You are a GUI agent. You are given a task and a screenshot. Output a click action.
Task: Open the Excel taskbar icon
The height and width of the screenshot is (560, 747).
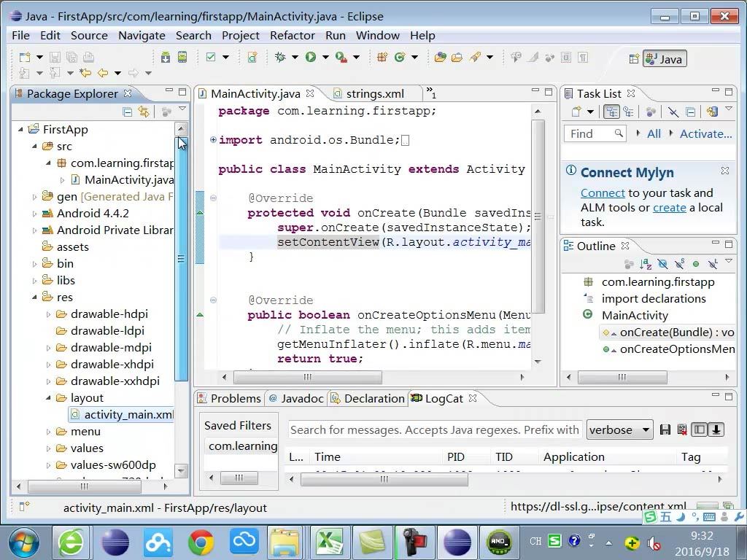[x=330, y=542]
